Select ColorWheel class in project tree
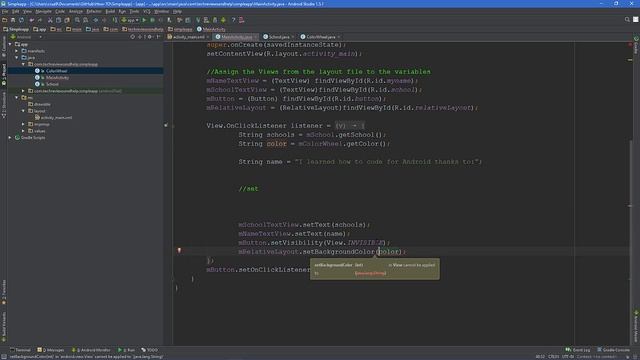Image resolution: width=640 pixels, height=360 pixels. tap(56, 71)
